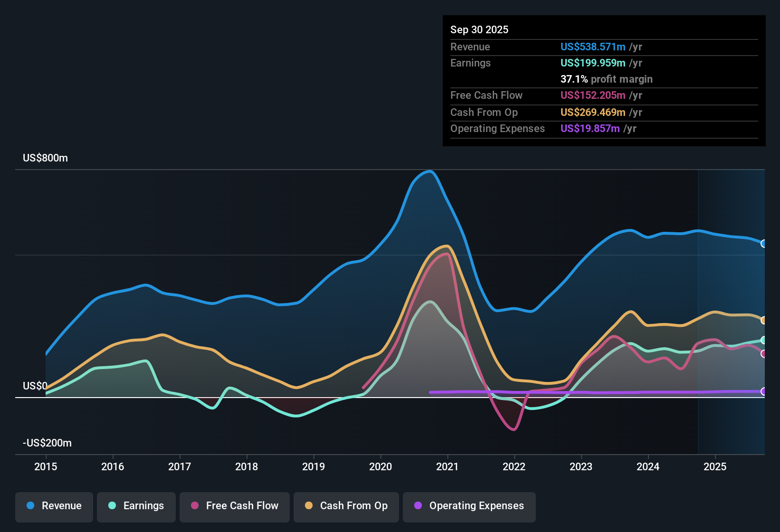This screenshot has height=532, width=780.
Task: Click the US$538.571m Revenue value
Action: pos(593,47)
